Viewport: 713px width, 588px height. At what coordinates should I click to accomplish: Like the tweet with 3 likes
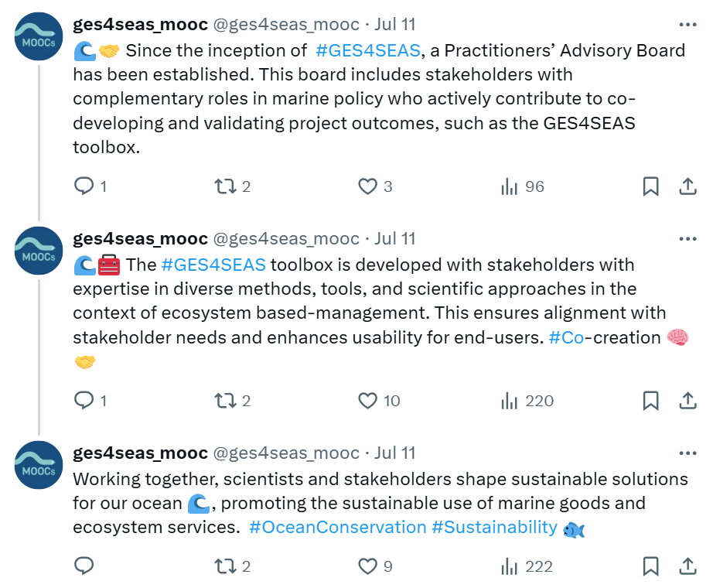click(367, 186)
